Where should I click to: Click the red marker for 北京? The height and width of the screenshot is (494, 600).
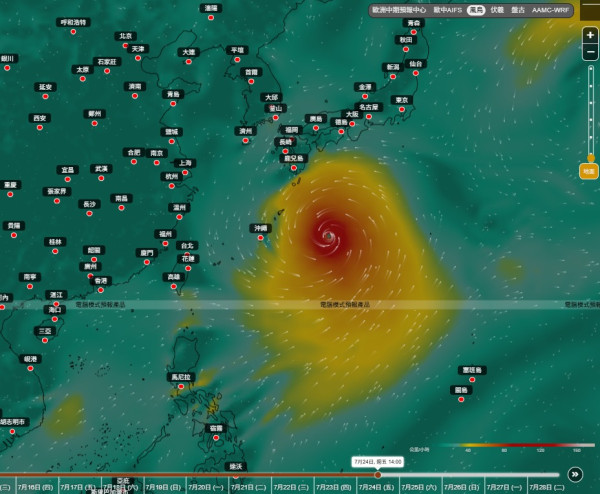125,46
